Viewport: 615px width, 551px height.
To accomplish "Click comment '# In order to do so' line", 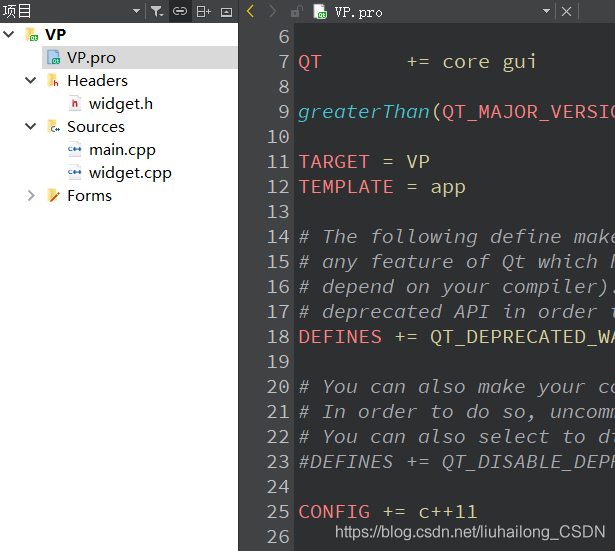I will click(x=457, y=412).
